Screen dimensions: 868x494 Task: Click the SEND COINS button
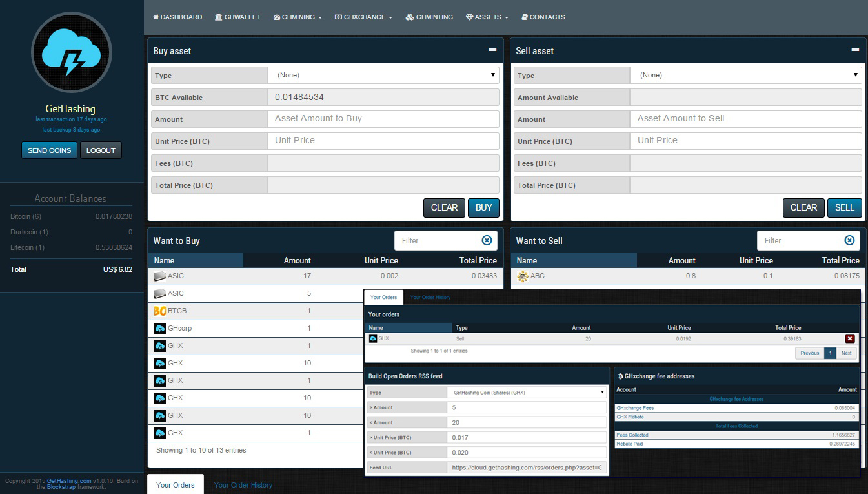click(49, 150)
